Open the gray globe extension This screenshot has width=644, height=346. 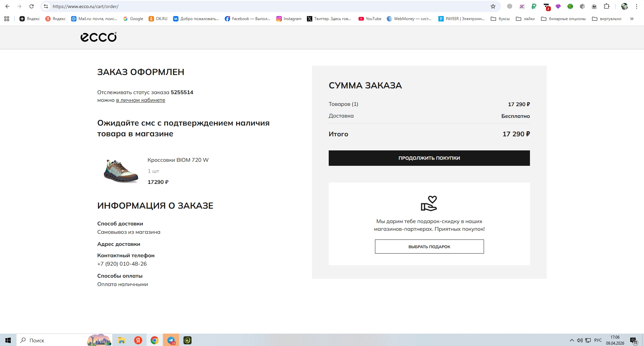click(509, 6)
